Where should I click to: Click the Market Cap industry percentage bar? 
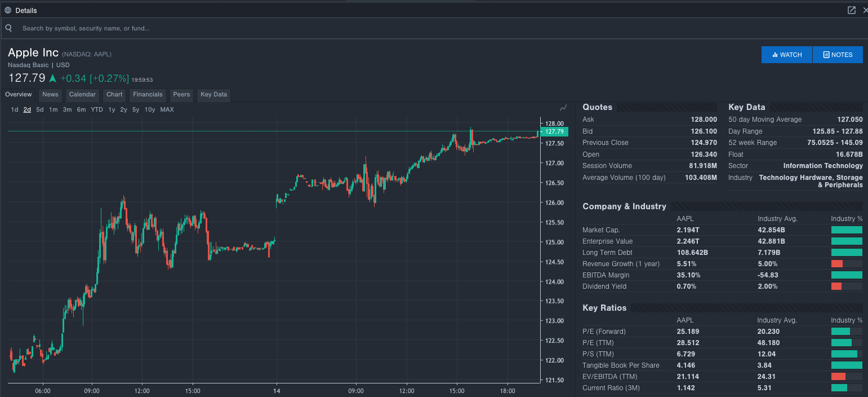[847, 230]
